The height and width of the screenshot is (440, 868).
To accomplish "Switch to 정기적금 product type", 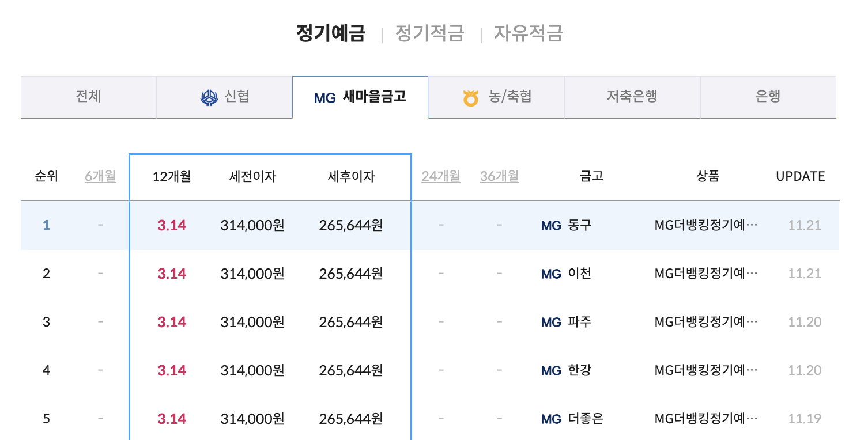I will [429, 33].
